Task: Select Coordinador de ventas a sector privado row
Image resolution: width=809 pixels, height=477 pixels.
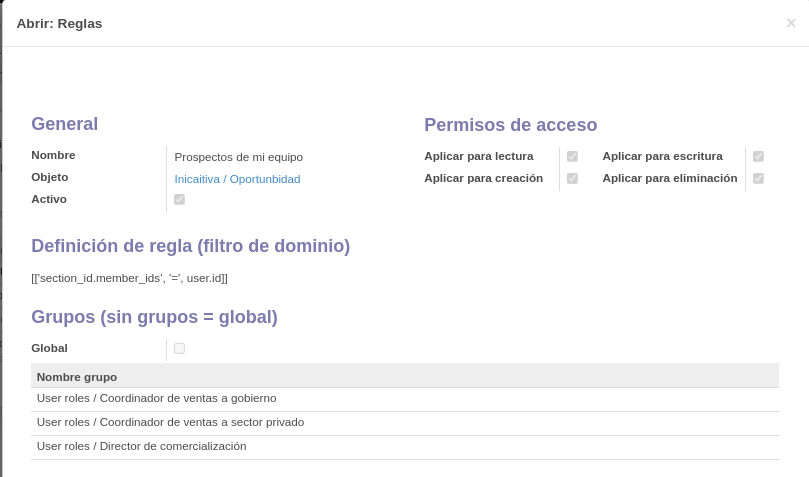Action: [x=404, y=423]
